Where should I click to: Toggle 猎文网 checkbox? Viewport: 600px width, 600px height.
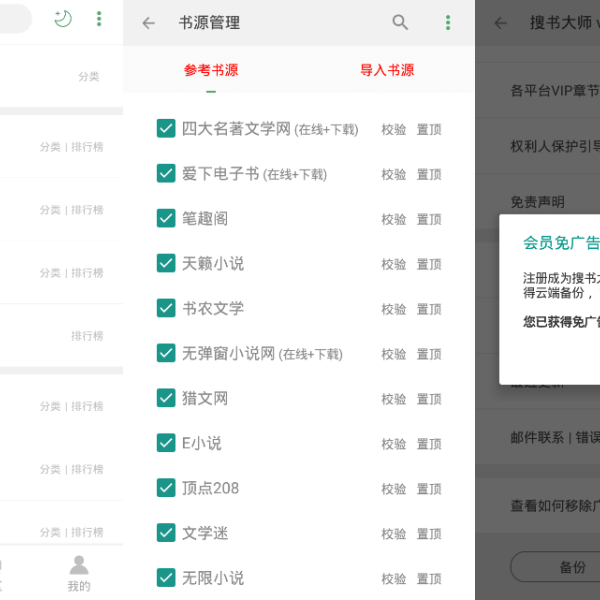point(166,398)
